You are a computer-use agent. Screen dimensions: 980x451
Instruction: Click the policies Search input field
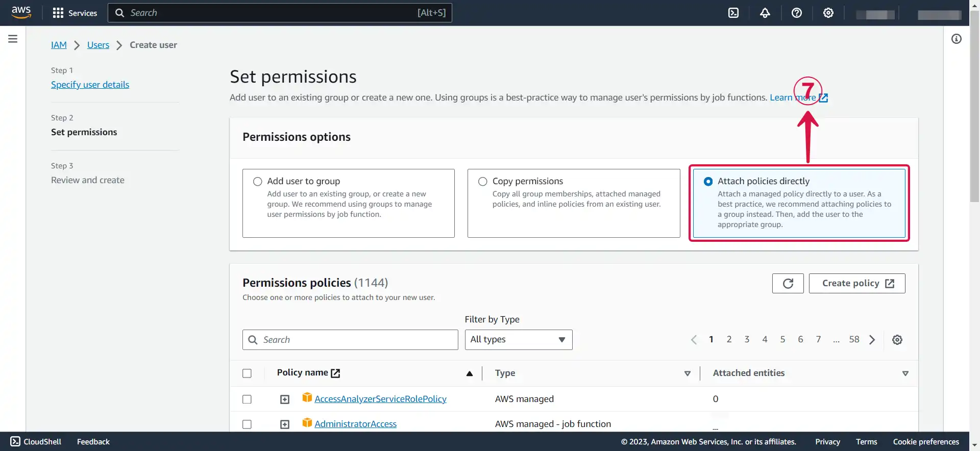pyautogui.click(x=350, y=340)
